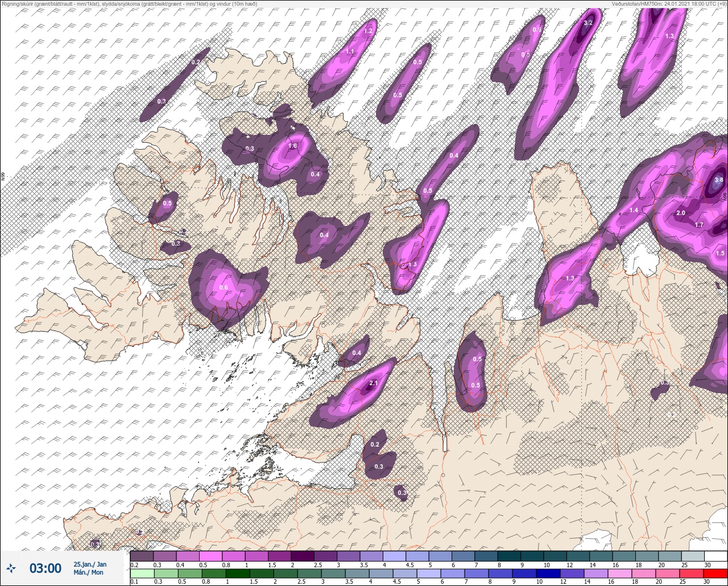The width and height of the screenshot is (728, 586).
Task: Click the 1.1 precipitation value on the map
Action: click(350, 52)
